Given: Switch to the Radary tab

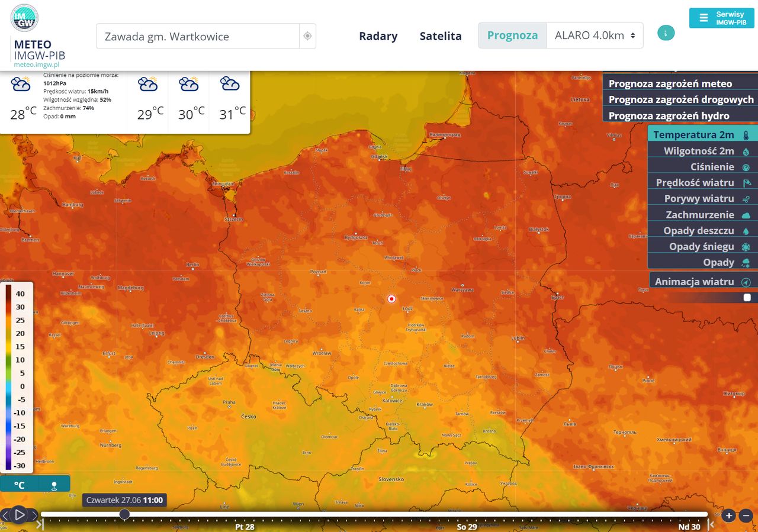Looking at the screenshot, I should [x=378, y=36].
